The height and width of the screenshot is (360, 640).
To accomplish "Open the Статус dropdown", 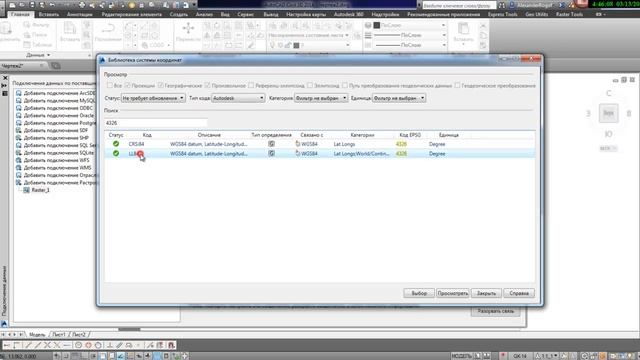I will coord(153,98).
